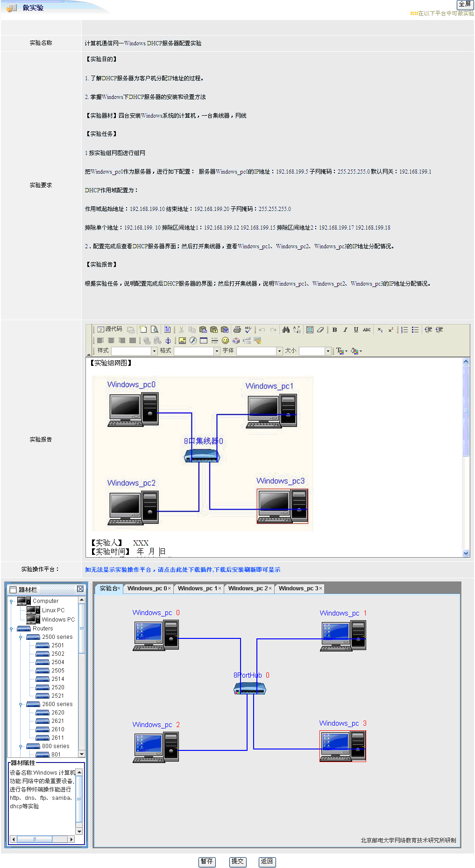
Task: Switch to the Windows_pc 3 tab
Action: click(x=298, y=588)
